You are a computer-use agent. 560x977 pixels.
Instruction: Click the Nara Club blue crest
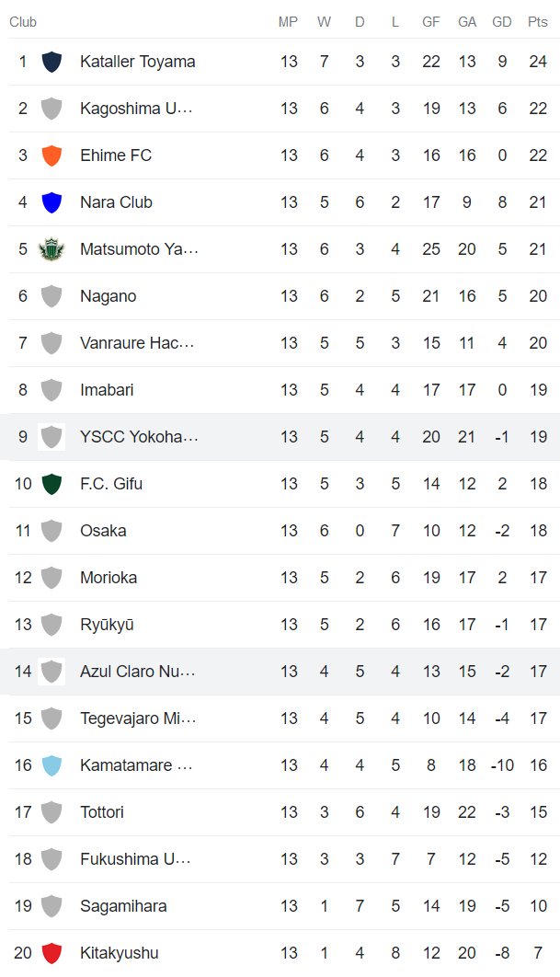coord(52,201)
